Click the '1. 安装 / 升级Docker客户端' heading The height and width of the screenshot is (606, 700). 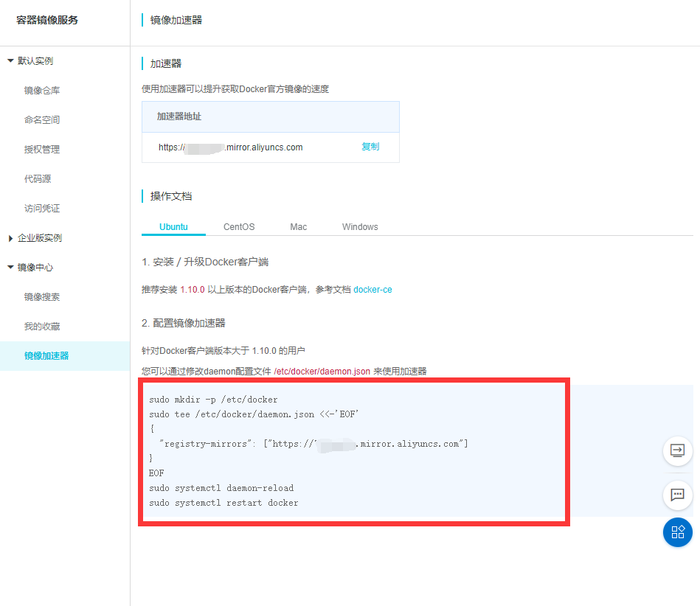pyautogui.click(x=205, y=262)
